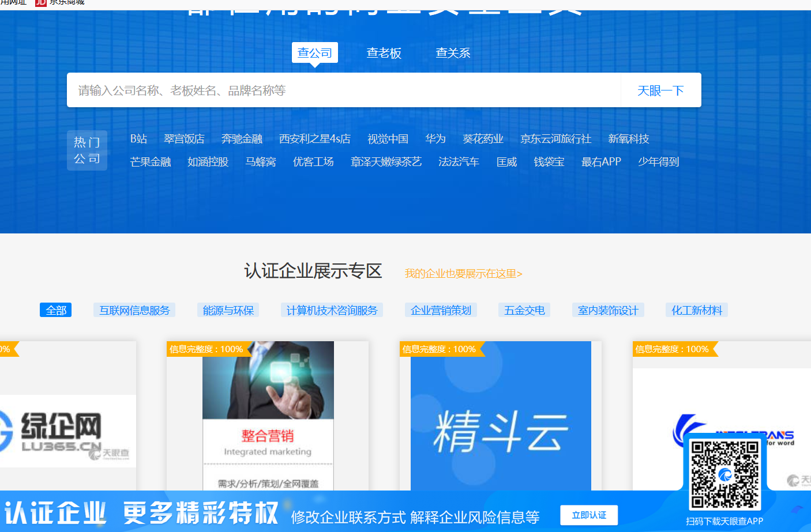Filter by 室内装饰设计 category

[x=608, y=310]
